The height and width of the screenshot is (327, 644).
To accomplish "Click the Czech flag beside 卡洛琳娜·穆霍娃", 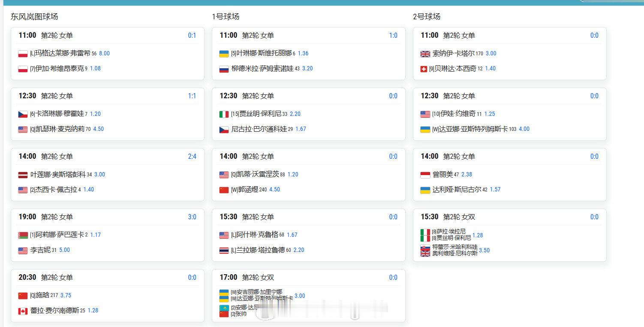I will pyautogui.click(x=23, y=114).
